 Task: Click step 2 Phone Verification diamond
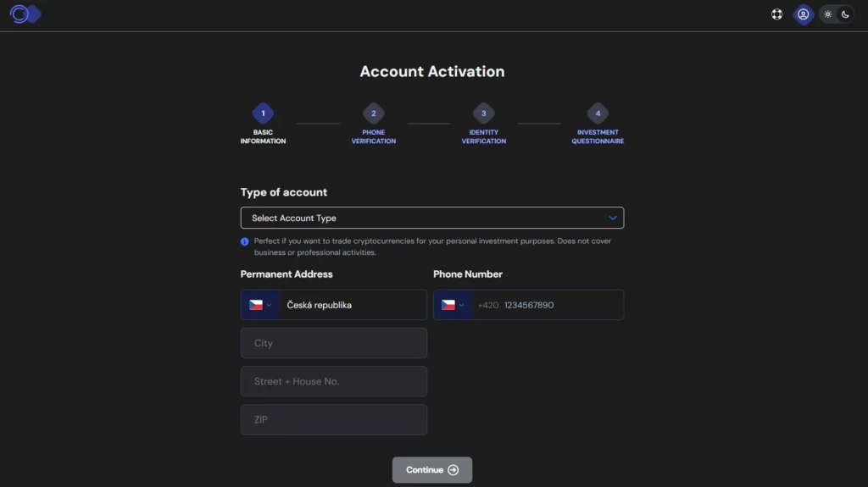coord(374,113)
